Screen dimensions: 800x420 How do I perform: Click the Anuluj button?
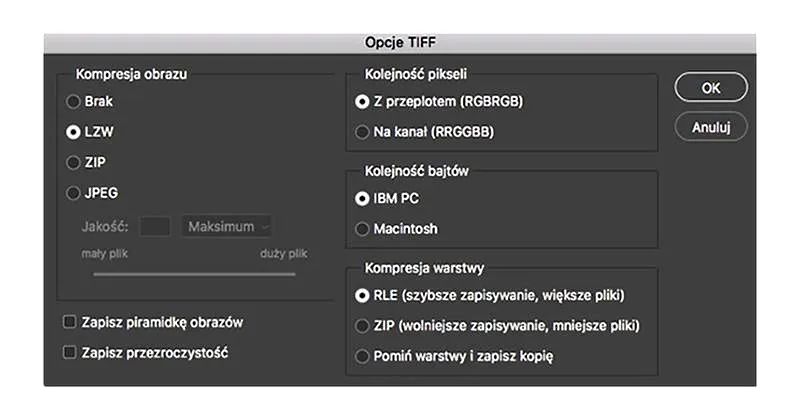711,127
